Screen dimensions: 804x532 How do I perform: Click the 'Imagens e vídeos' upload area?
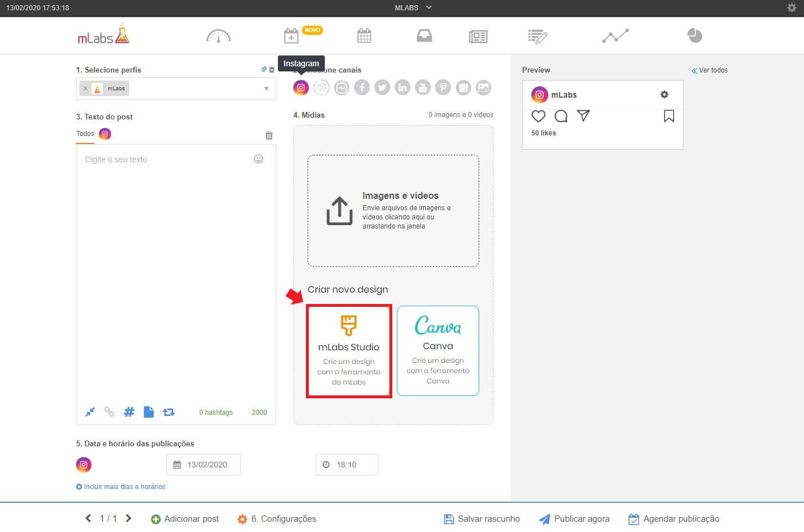coord(393,211)
